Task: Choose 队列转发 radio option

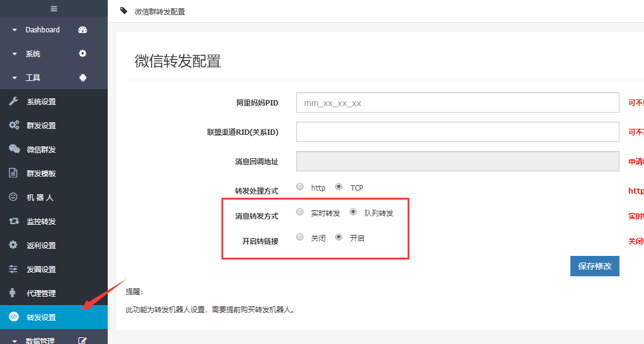Action: tap(353, 212)
